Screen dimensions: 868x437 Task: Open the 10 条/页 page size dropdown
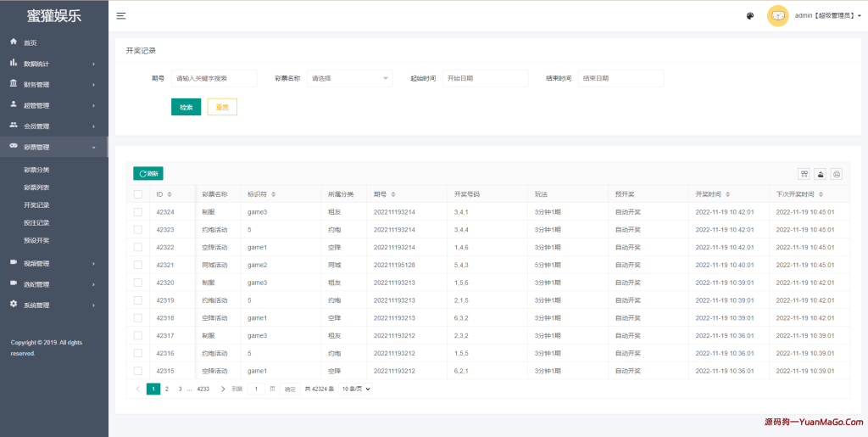[356, 389]
